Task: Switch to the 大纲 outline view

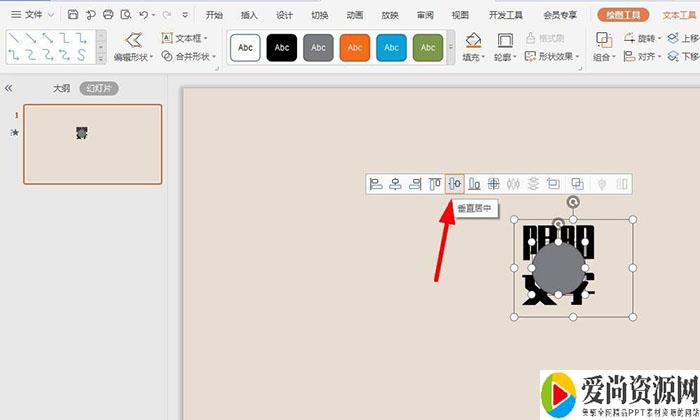Action: 62,89
